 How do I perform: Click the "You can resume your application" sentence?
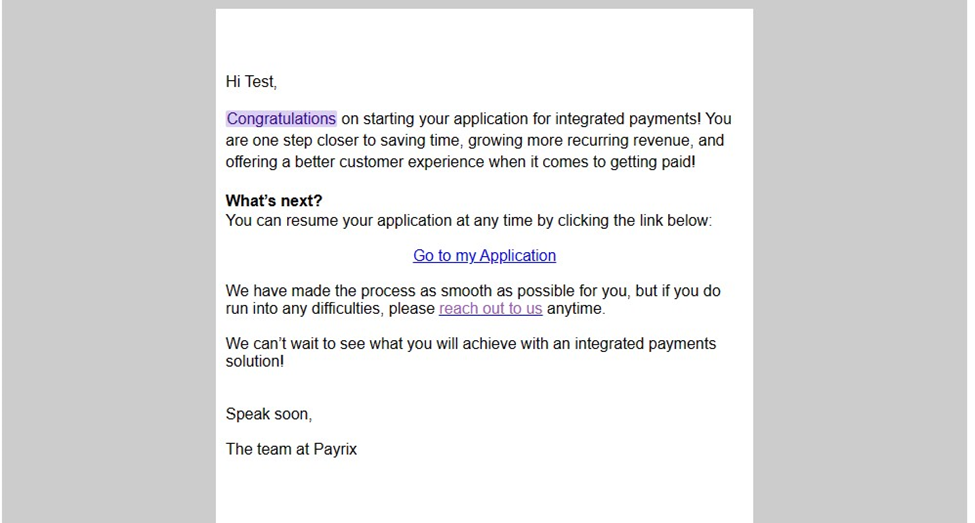(469, 221)
